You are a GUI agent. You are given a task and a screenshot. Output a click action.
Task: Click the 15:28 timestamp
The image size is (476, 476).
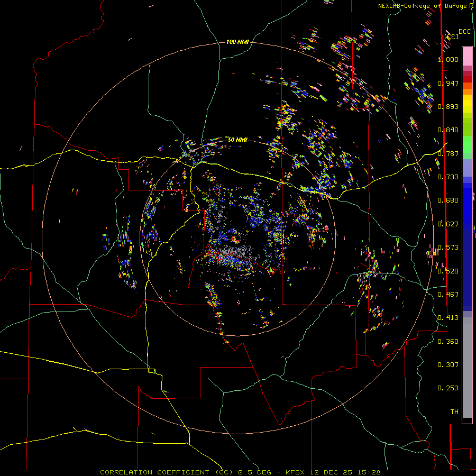[369, 472]
